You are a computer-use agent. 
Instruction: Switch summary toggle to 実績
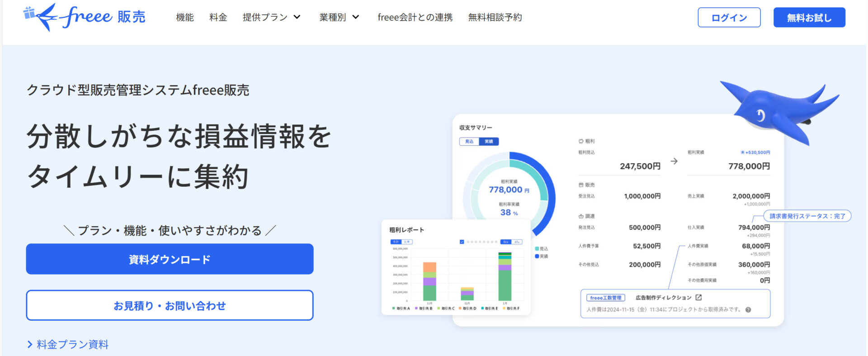coord(489,142)
